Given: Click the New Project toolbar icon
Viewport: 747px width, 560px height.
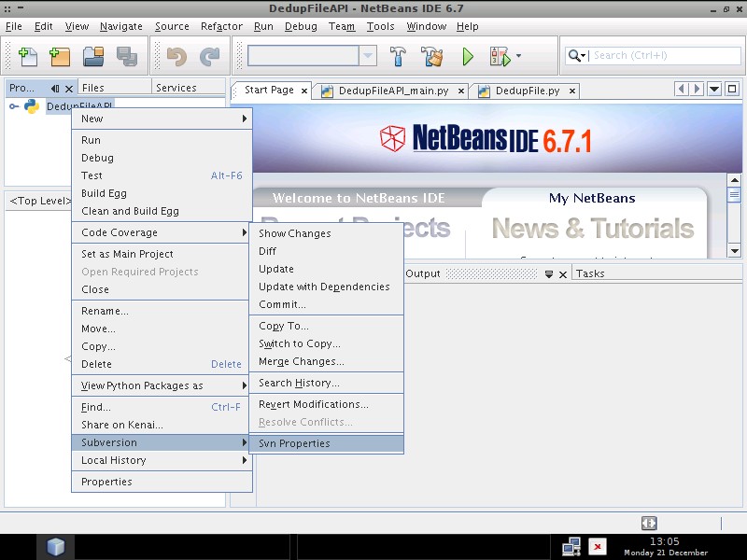Looking at the screenshot, I should pos(60,56).
